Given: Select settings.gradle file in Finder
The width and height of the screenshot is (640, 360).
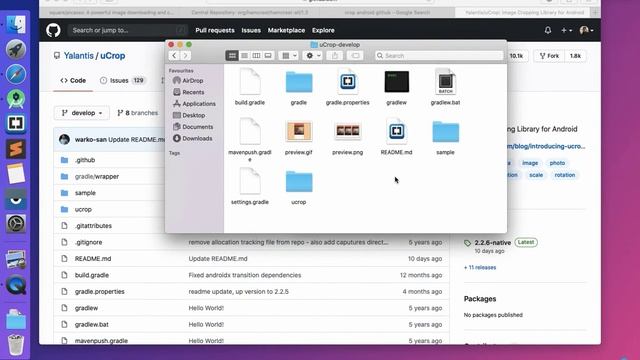Looking at the screenshot, I should [250, 186].
